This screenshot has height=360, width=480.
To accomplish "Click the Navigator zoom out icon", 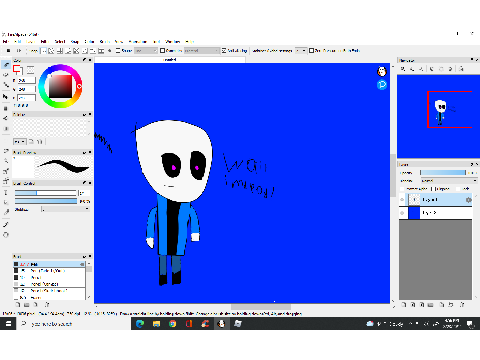I will (x=412, y=69).
